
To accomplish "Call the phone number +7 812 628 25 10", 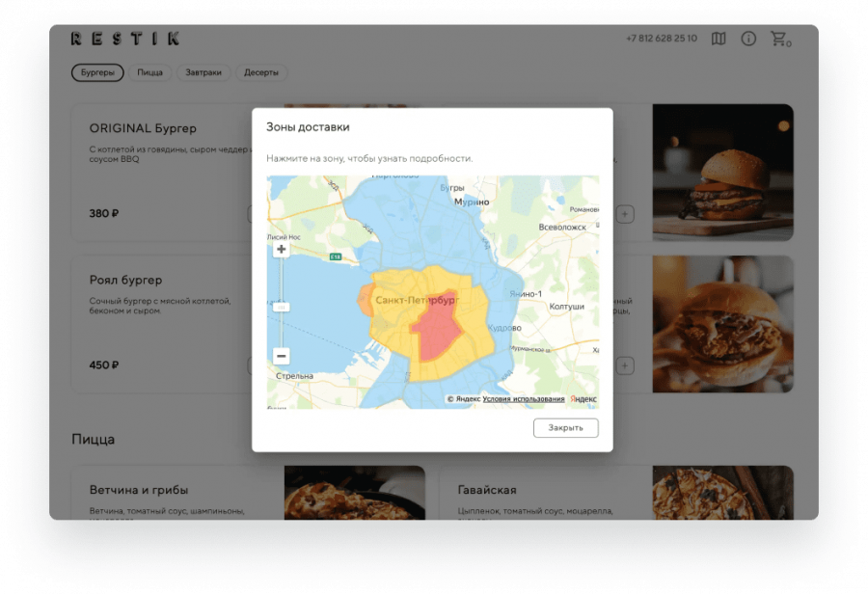I will (x=662, y=39).
